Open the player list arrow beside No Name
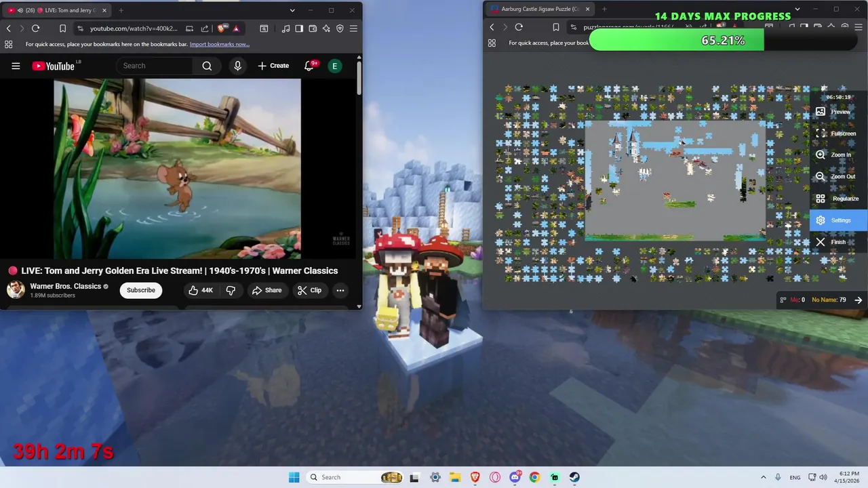Screen dimensions: 868x488 pyautogui.click(x=859, y=300)
